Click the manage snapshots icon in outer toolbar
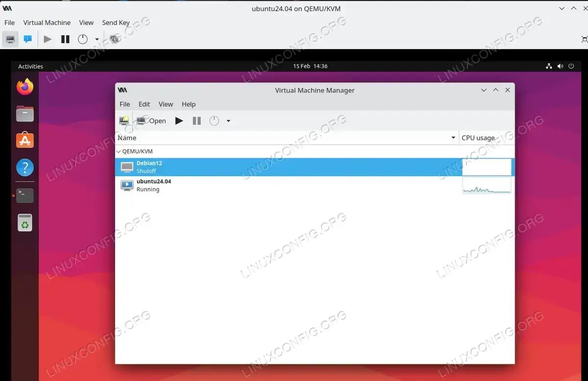588x381 pixels. tap(115, 39)
